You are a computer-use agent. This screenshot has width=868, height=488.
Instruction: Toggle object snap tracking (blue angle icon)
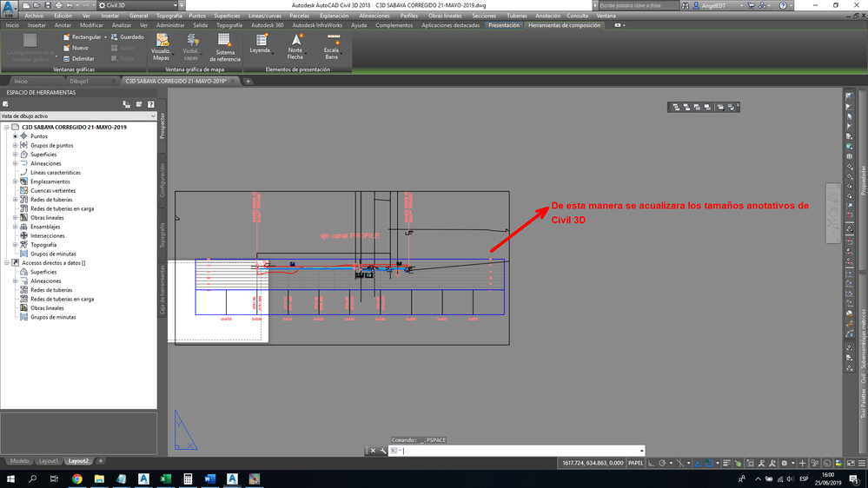tap(698, 463)
